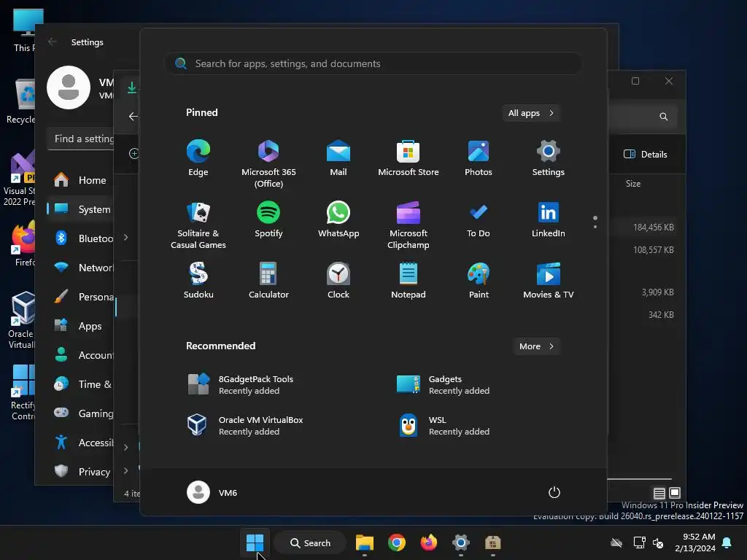Open Settings from pinned apps
This screenshot has width=747, height=560.
click(549, 158)
